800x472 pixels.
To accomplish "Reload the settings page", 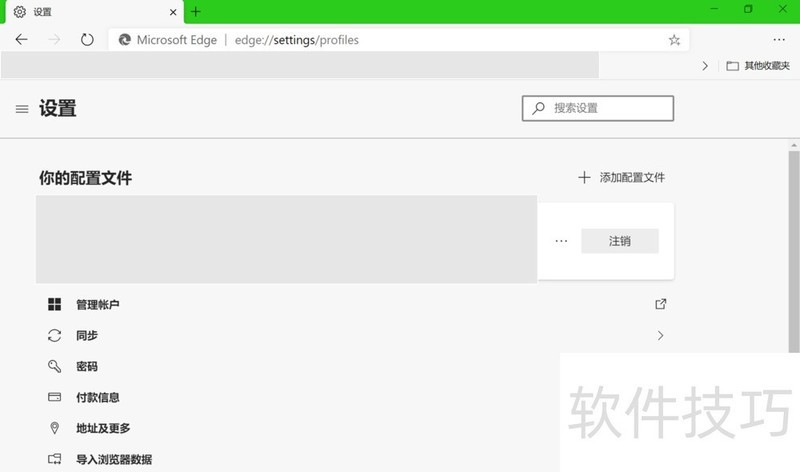I will tap(87, 39).
